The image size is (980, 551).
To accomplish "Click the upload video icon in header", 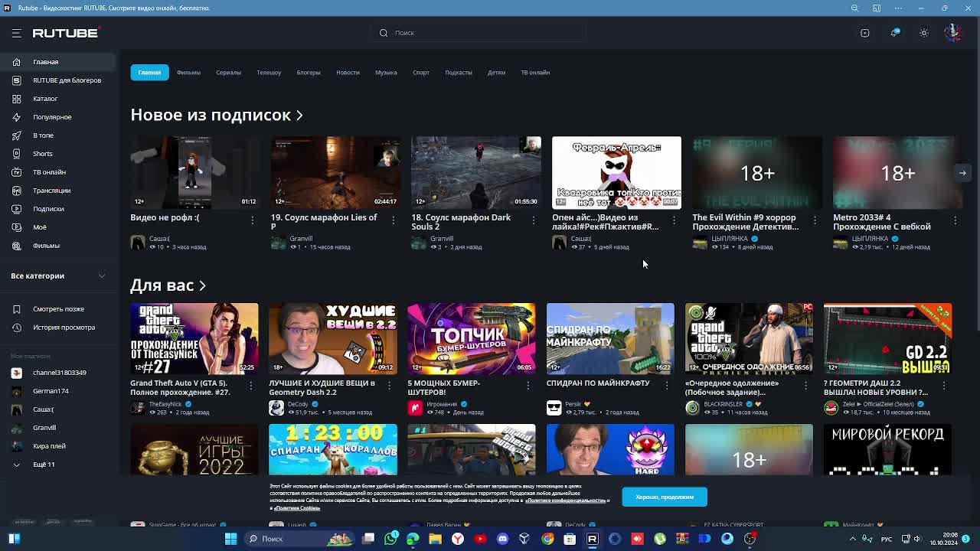I will [865, 33].
